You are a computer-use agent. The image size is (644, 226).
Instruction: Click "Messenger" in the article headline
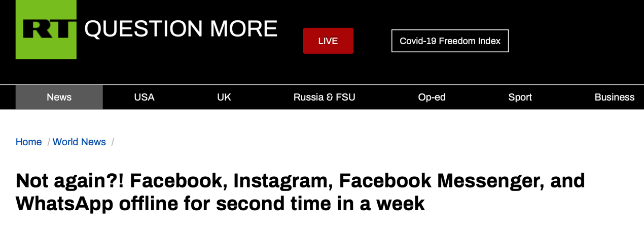pyautogui.click(x=486, y=180)
